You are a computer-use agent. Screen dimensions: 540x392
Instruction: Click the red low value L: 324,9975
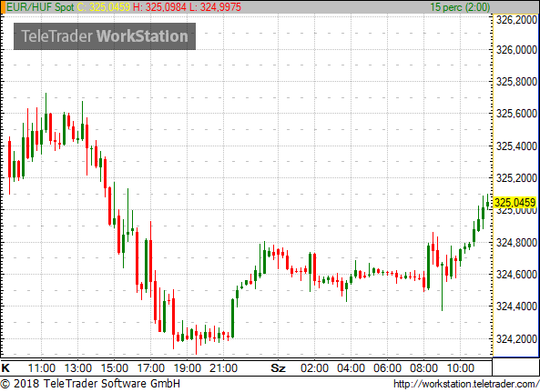pyautogui.click(x=215, y=7)
